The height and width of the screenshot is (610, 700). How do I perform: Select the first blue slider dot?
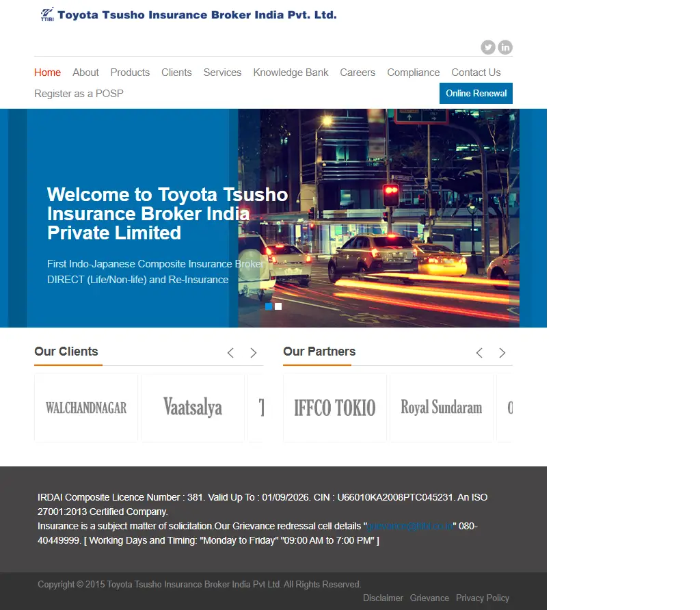pyautogui.click(x=269, y=306)
